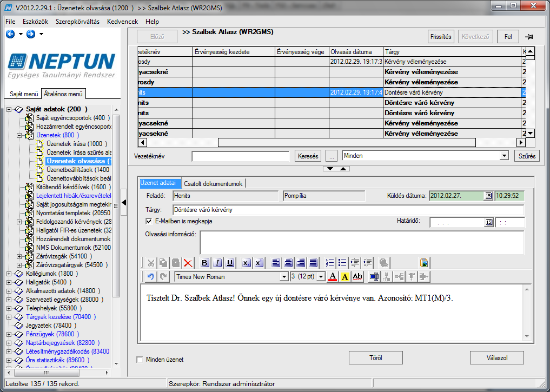
Task: Open the Help menu
Action: (x=152, y=22)
